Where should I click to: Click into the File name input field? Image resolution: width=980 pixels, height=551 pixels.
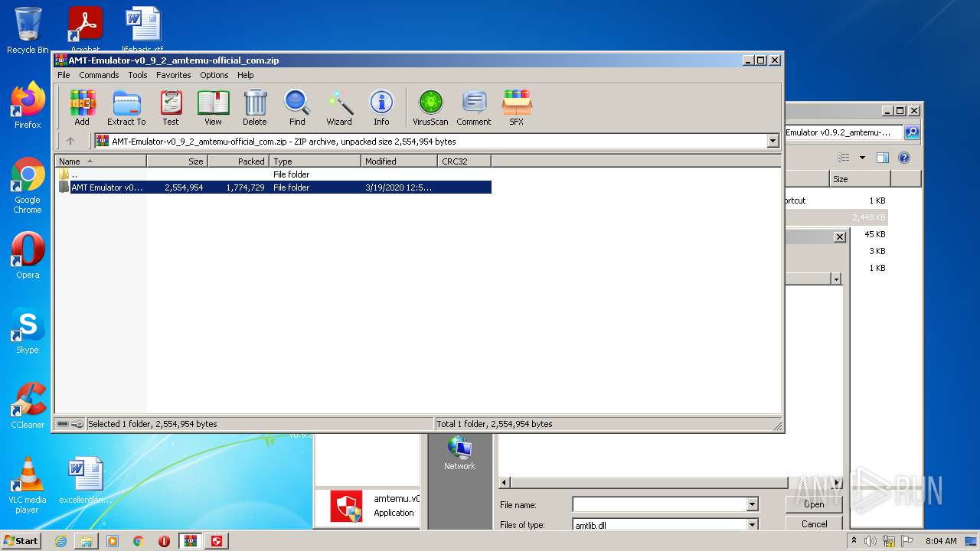pyautogui.click(x=659, y=504)
